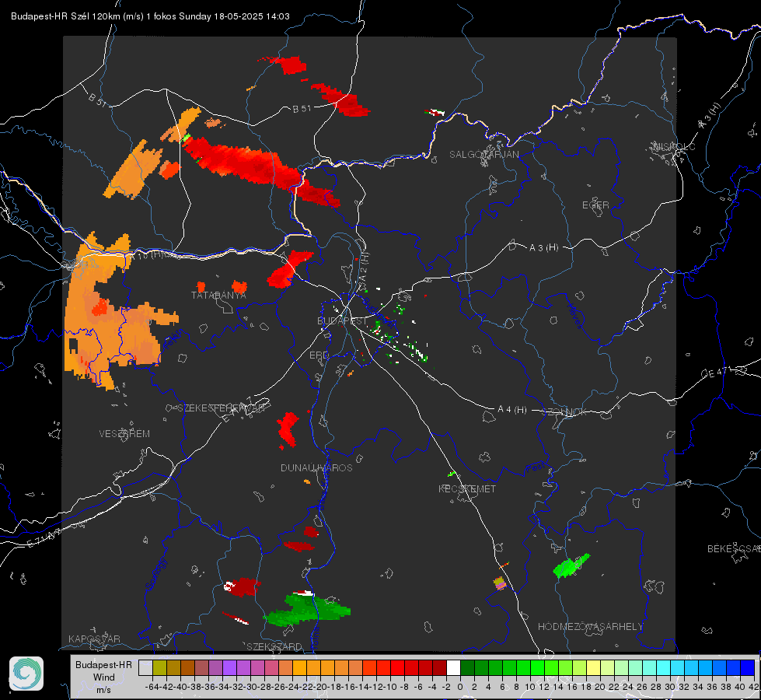Click the legend value label 42
761x700 pixels.
pos(754,687)
